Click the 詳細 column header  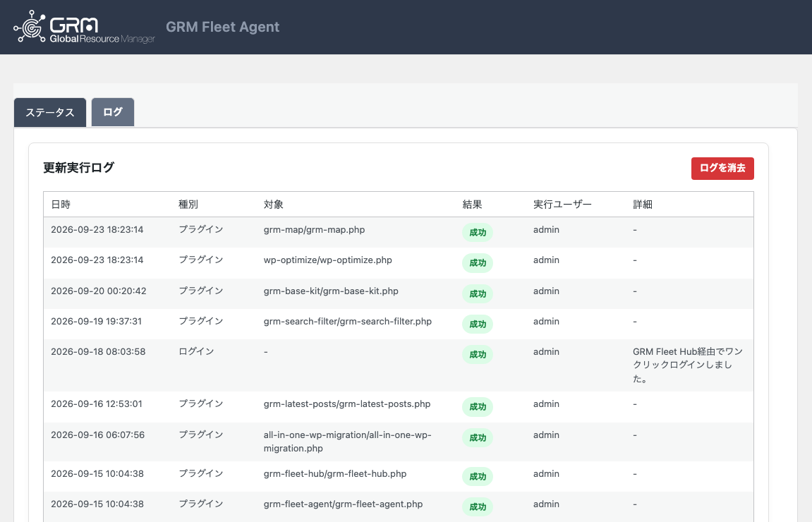643,205
